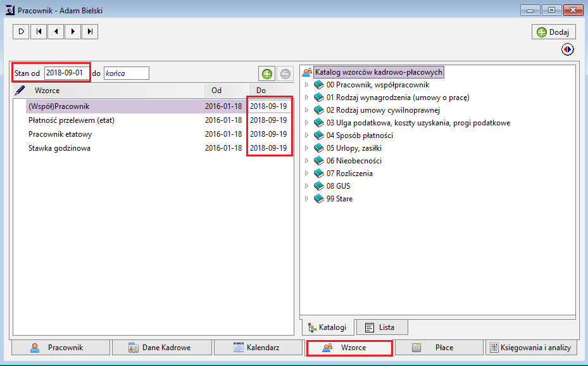Expand the 99 Stare catalog node
This screenshot has width=588, height=366.
[x=306, y=198]
